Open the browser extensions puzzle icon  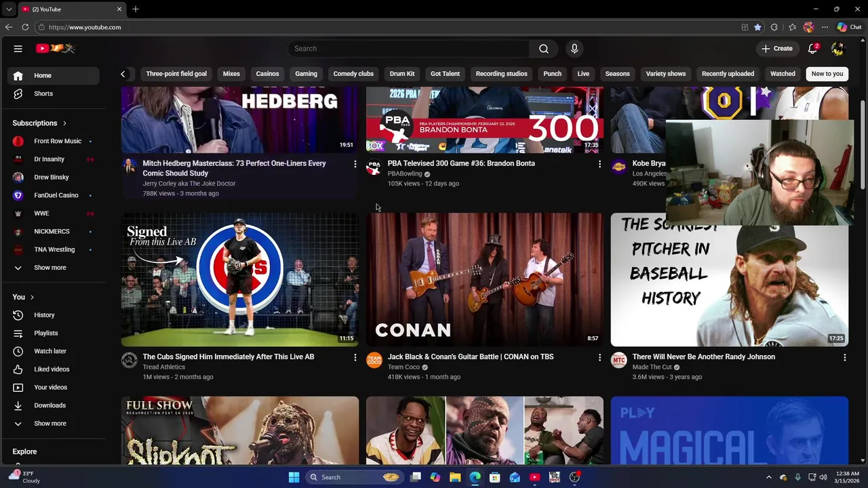774,27
